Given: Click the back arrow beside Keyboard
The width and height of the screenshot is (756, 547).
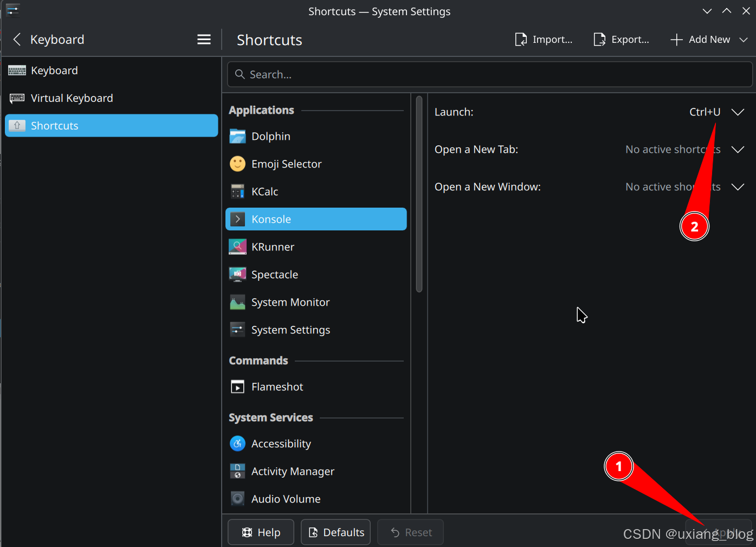Looking at the screenshot, I should [x=17, y=40].
